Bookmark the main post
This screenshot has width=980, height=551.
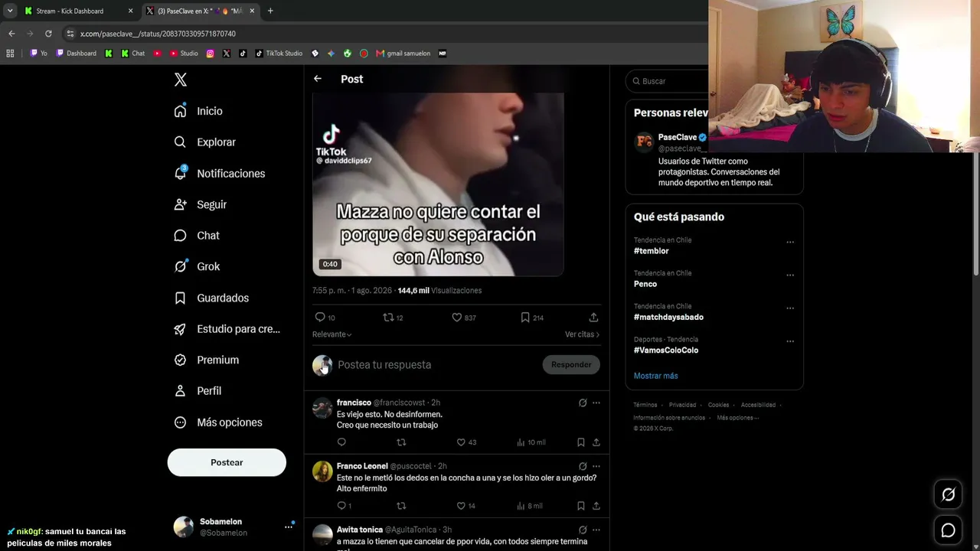pos(525,318)
